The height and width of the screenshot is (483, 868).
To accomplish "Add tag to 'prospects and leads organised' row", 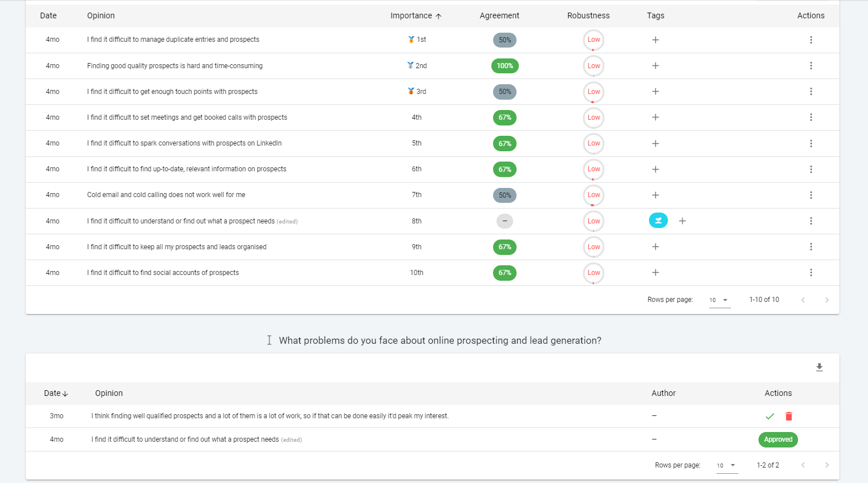I will tap(655, 246).
